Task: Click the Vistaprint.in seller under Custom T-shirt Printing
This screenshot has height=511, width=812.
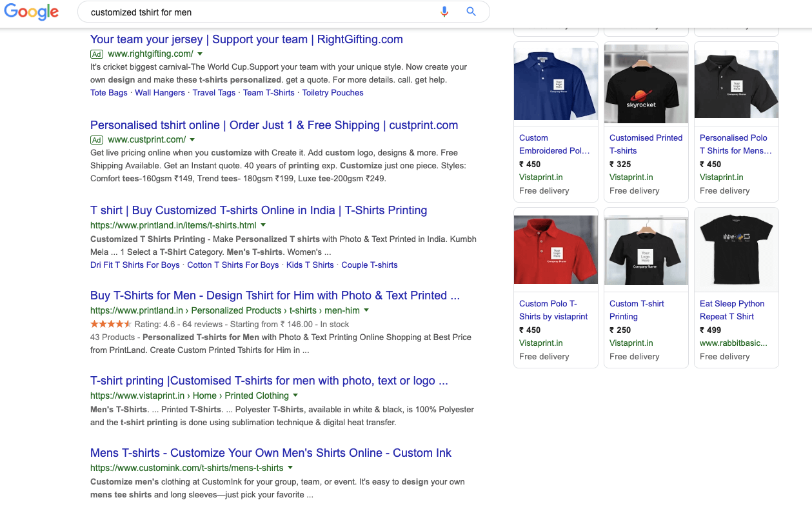Action: [631, 343]
